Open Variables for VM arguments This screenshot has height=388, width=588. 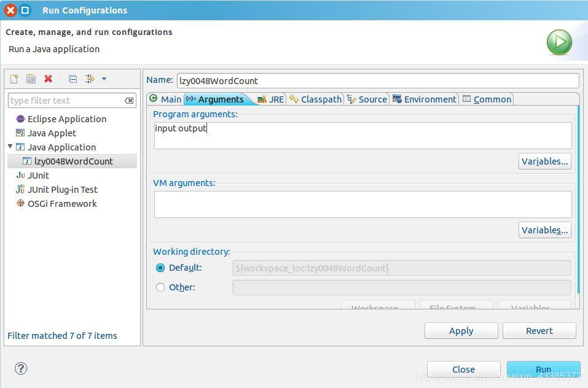point(545,230)
